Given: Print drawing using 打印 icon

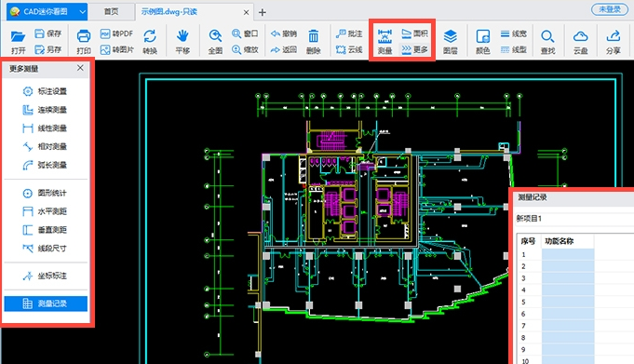Looking at the screenshot, I should click(x=84, y=42).
